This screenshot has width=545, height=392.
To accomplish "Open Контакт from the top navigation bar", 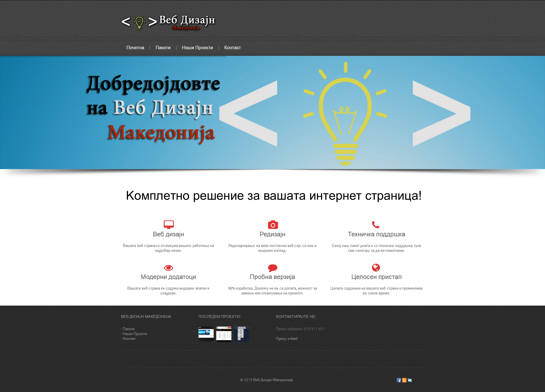I will point(232,48).
